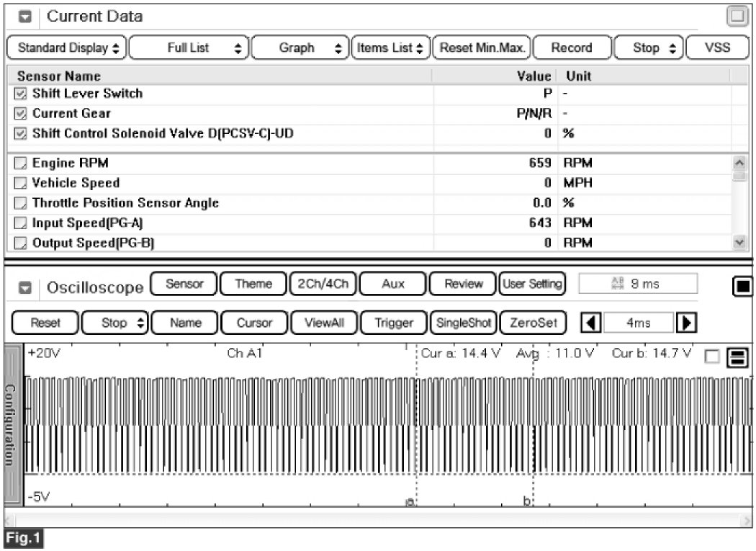Viewport: 756px width, 551px height.
Task: Uncheck the Current Gear checkbox
Action: [20, 114]
